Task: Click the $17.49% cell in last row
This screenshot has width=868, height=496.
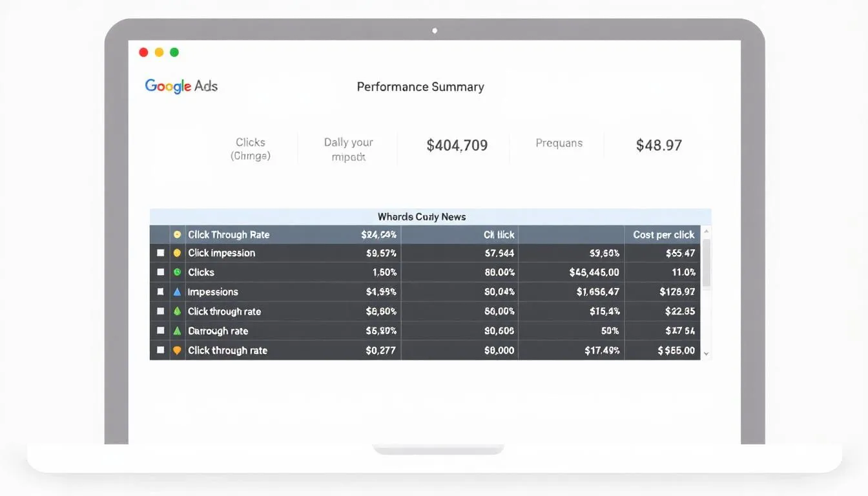Action: [x=602, y=350]
